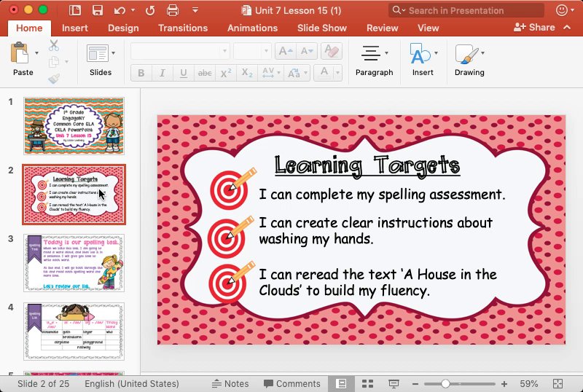
Task: Click the Search in Presentation field
Action: (x=466, y=10)
